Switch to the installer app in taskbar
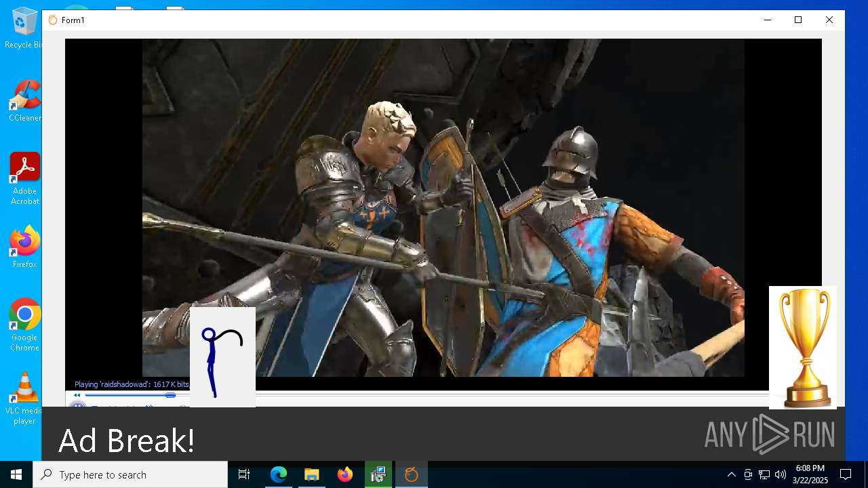The height and width of the screenshot is (488, 868). 378,474
